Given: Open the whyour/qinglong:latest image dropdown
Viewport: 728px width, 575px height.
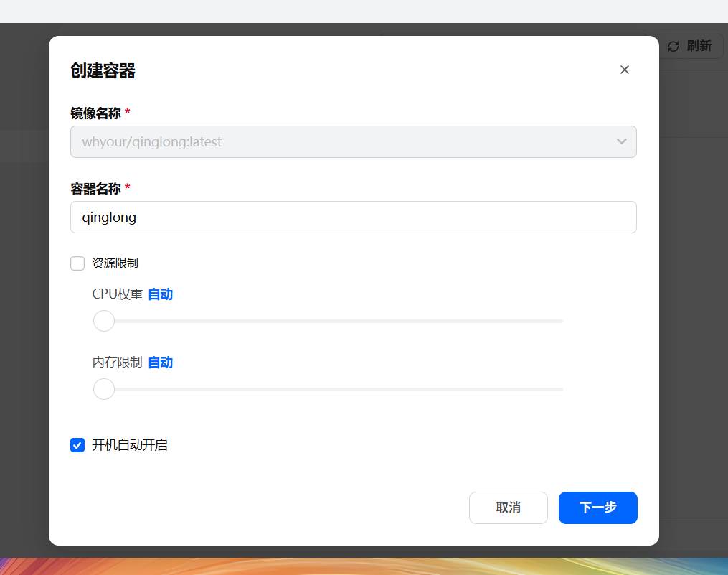Looking at the screenshot, I should (344, 142).
